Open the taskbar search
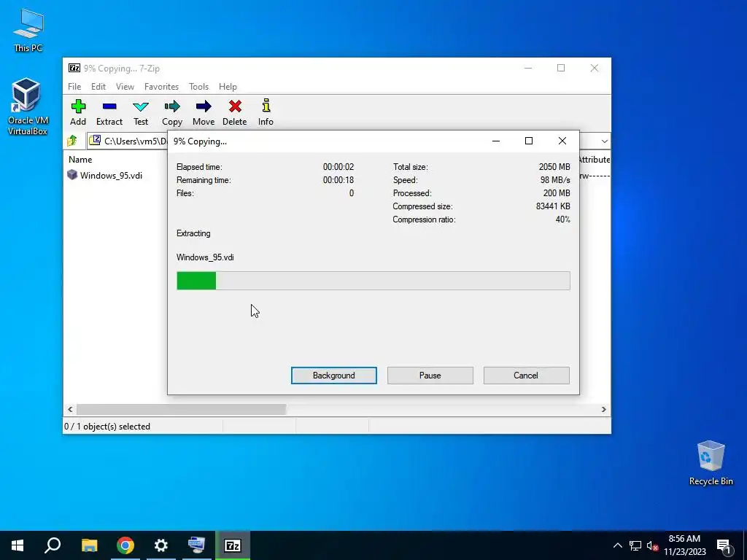The height and width of the screenshot is (560, 747). tap(53, 545)
